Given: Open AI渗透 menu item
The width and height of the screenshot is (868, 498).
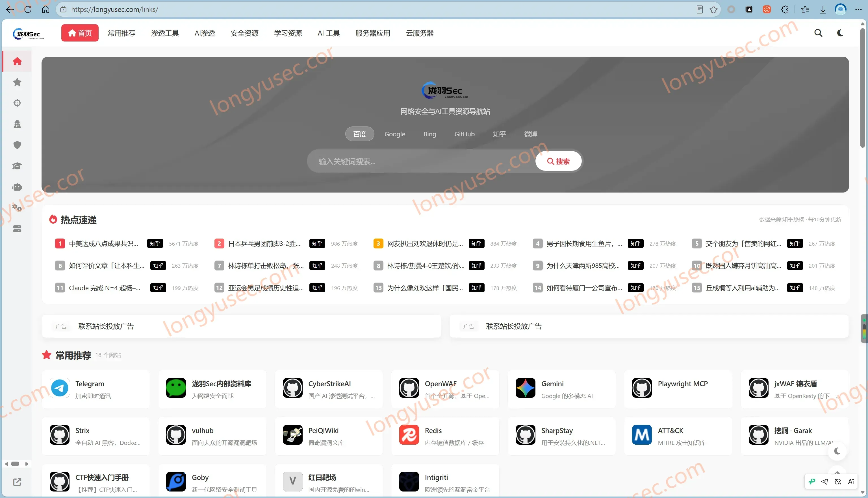Looking at the screenshot, I should click(x=205, y=33).
